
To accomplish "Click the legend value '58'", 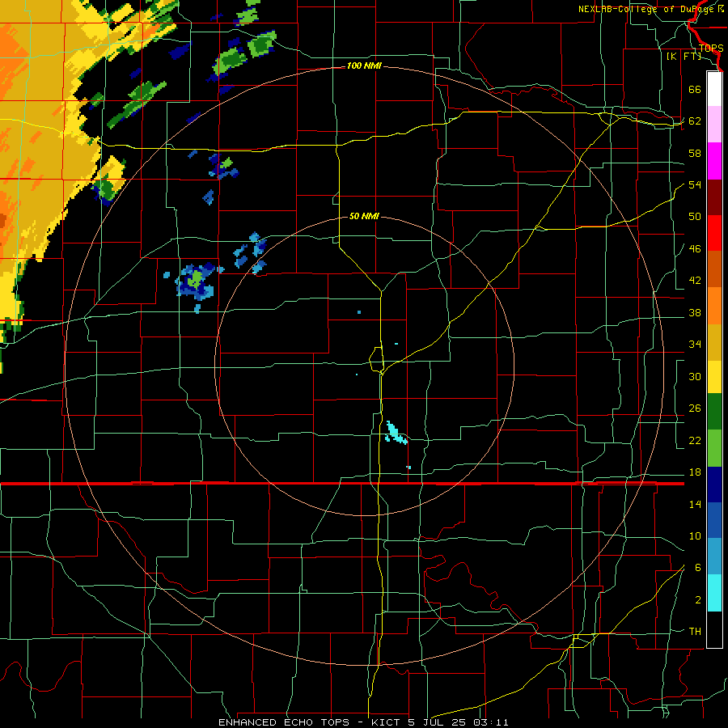I will pos(695,153).
